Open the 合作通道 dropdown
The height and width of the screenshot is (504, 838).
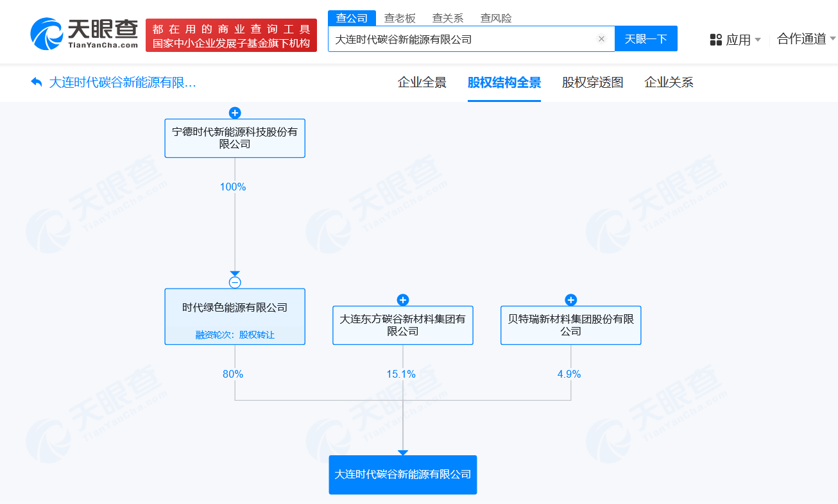pos(807,39)
